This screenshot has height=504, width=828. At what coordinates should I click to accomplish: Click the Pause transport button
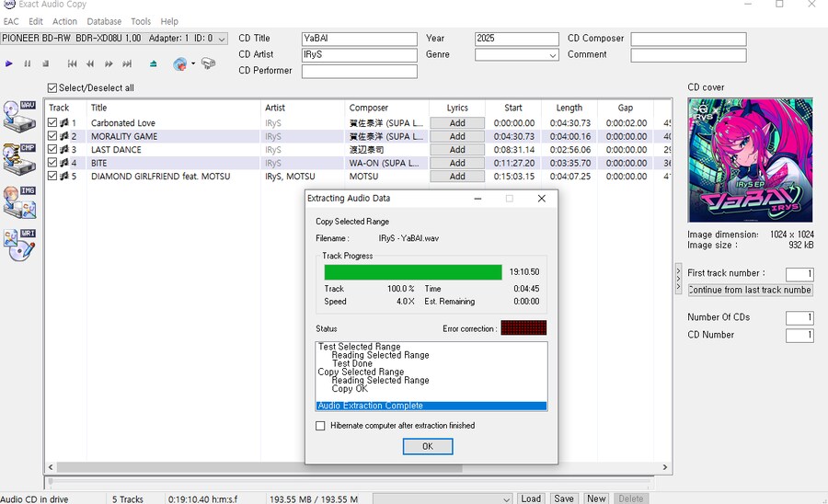pos(28,63)
